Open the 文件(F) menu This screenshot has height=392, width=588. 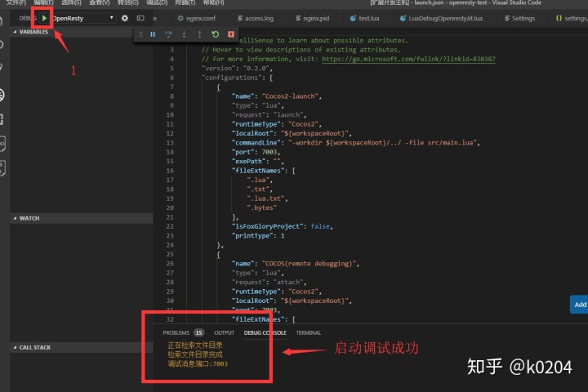(16, 2)
